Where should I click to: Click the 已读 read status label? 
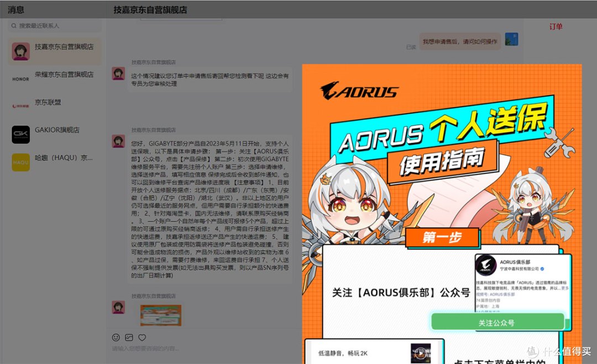[x=411, y=47]
